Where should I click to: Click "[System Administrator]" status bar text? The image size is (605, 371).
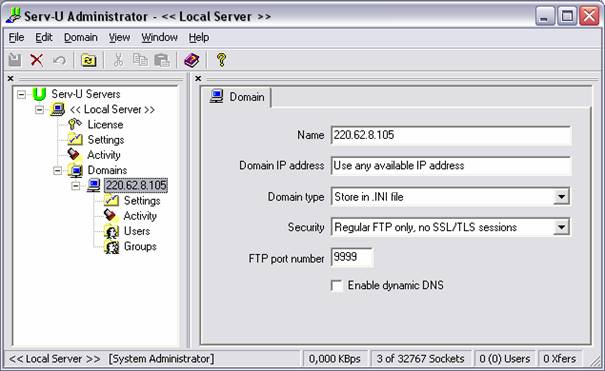click(x=161, y=359)
